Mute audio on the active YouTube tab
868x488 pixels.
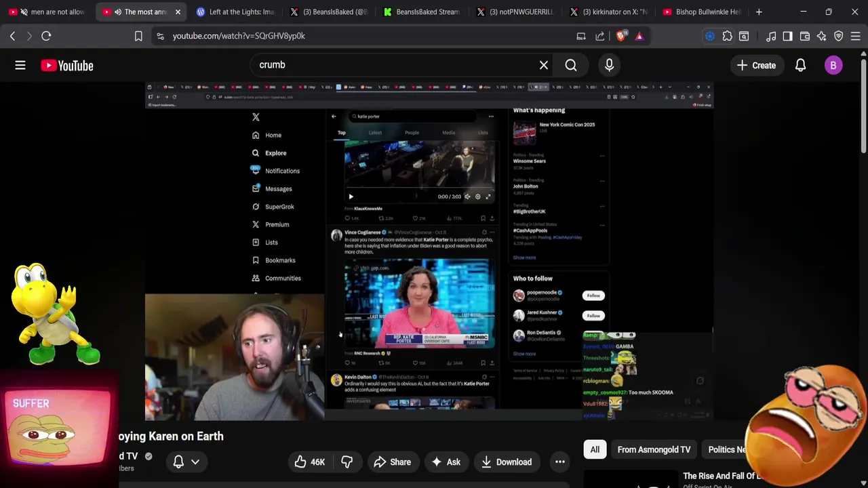(x=118, y=12)
